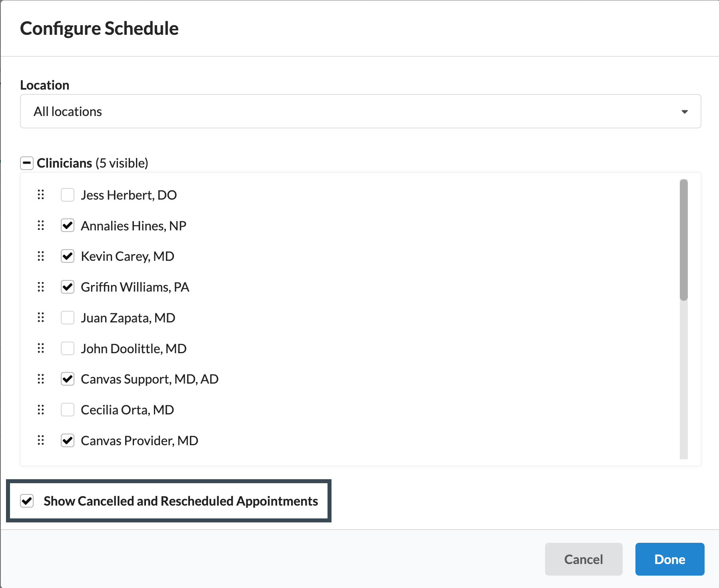Screen dimensions: 719x588
Task: Click the clinicians list scrollbar thumb
Action: (x=683, y=240)
